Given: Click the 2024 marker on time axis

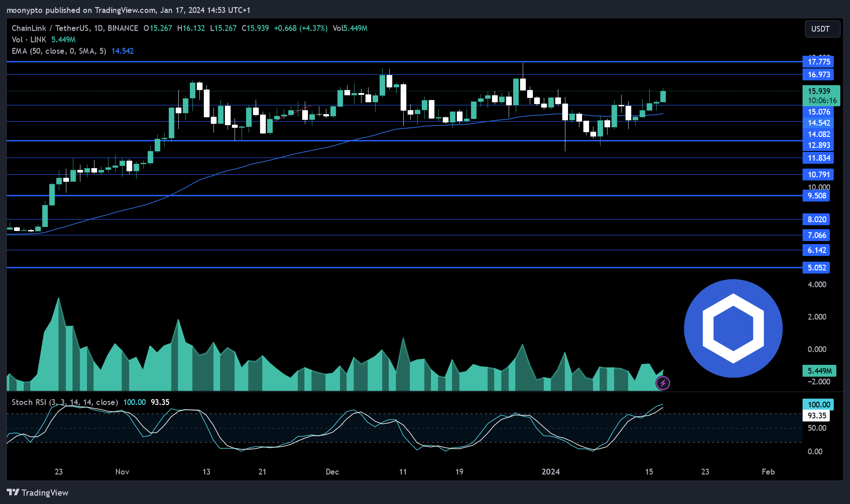Looking at the screenshot, I should (x=550, y=472).
